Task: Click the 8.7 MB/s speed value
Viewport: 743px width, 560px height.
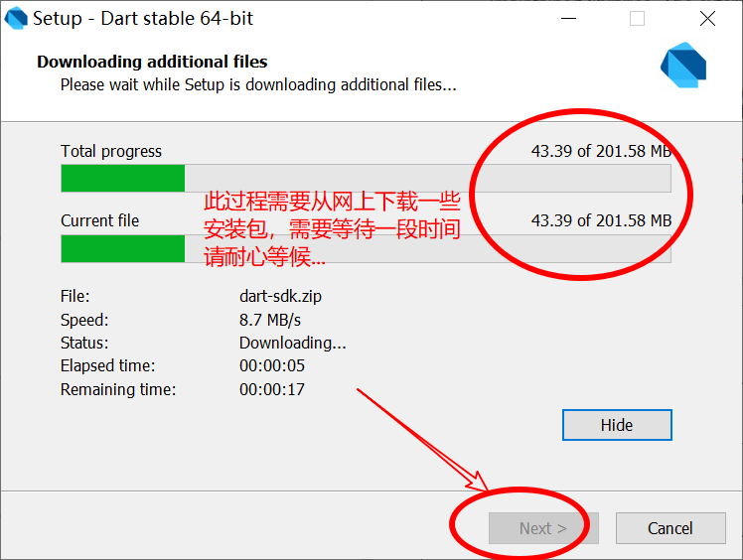Action: (x=270, y=320)
